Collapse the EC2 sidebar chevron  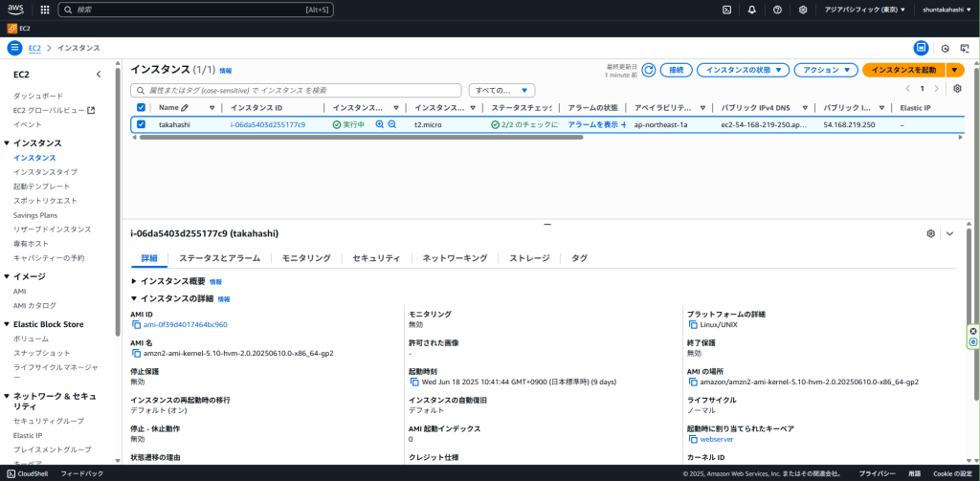point(99,75)
